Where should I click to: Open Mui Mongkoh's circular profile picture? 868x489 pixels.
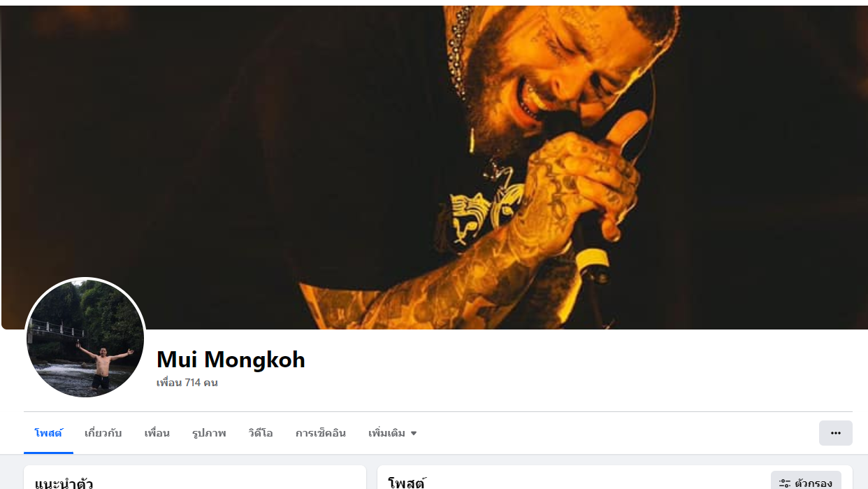coord(85,339)
